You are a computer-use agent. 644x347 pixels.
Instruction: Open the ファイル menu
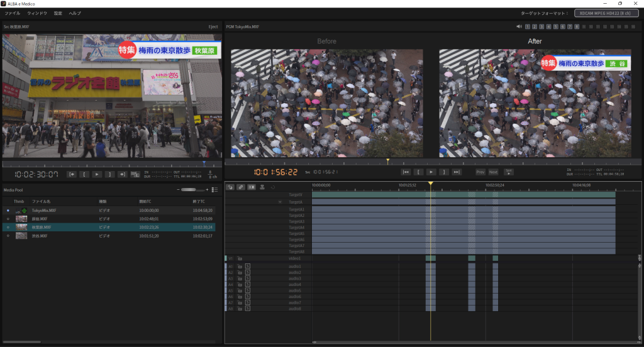(x=13, y=13)
